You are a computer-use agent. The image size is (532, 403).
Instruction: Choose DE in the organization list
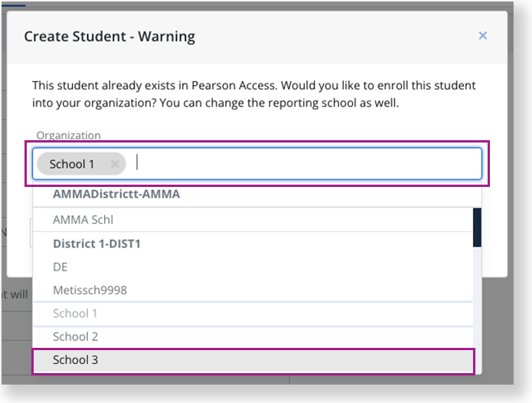coord(253,267)
